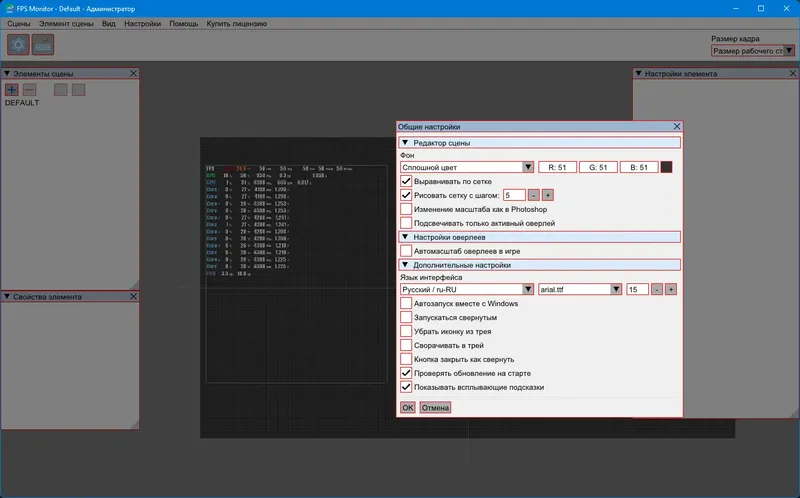Image resolution: width=800 pixels, height=498 pixels.
Task: Open general settings via the gear icon
Action: [19, 44]
